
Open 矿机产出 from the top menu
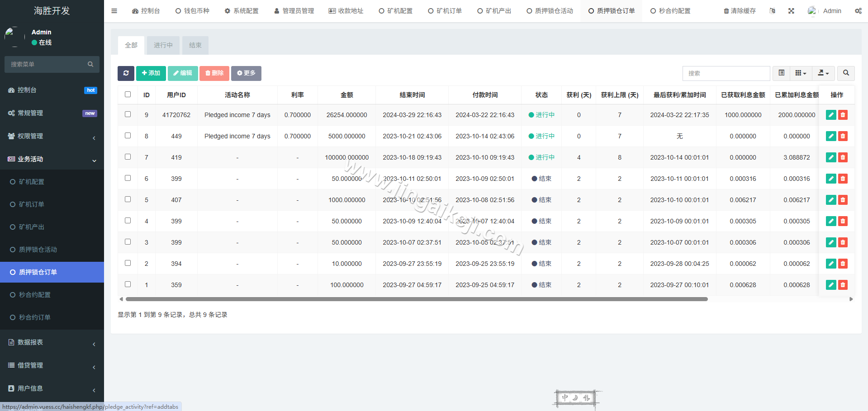click(494, 10)
